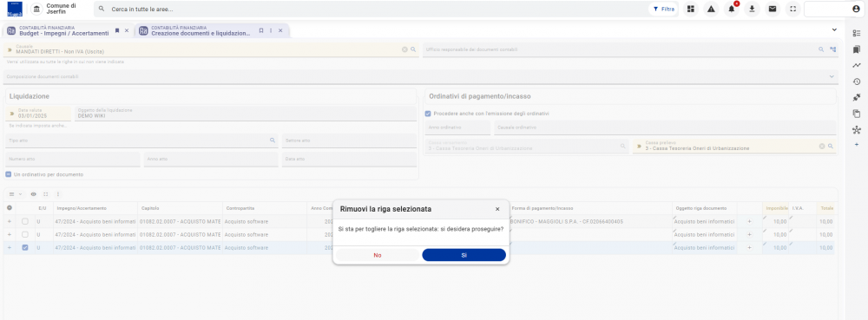Check the second table row checkbox
The width and height of the screenshot is (868, 320).
(25, 234)
